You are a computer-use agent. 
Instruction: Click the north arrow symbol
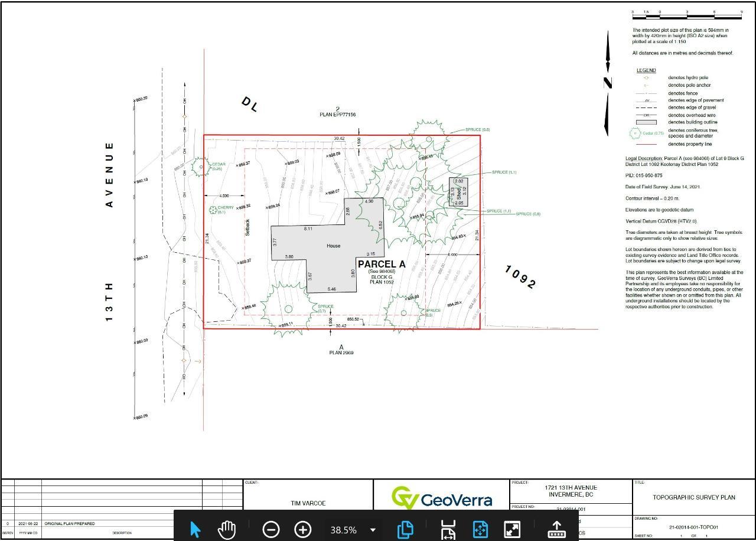[x=608, y=83]
